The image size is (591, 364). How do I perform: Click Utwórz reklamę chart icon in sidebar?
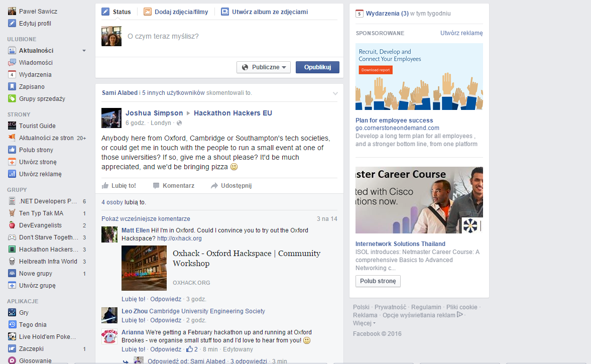click(x=12, y=174)
